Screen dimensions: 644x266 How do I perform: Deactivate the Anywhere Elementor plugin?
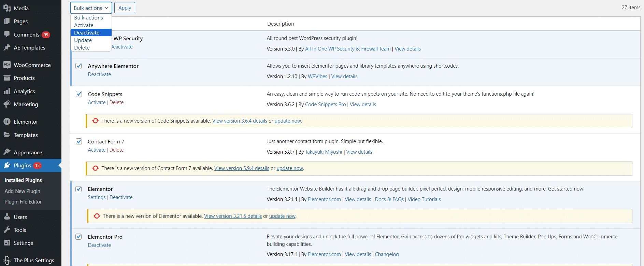pyautogui.click(x=99, y=74)
